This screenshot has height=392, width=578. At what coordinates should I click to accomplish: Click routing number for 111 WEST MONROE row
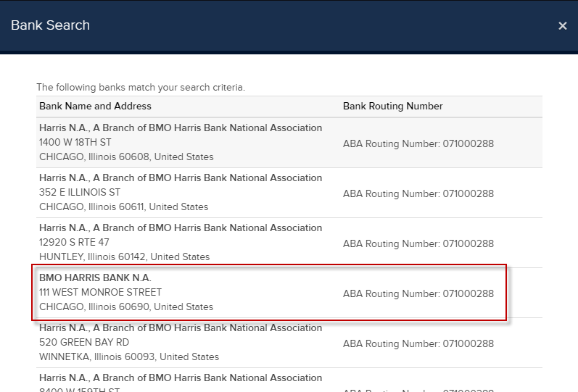[418, 293]
